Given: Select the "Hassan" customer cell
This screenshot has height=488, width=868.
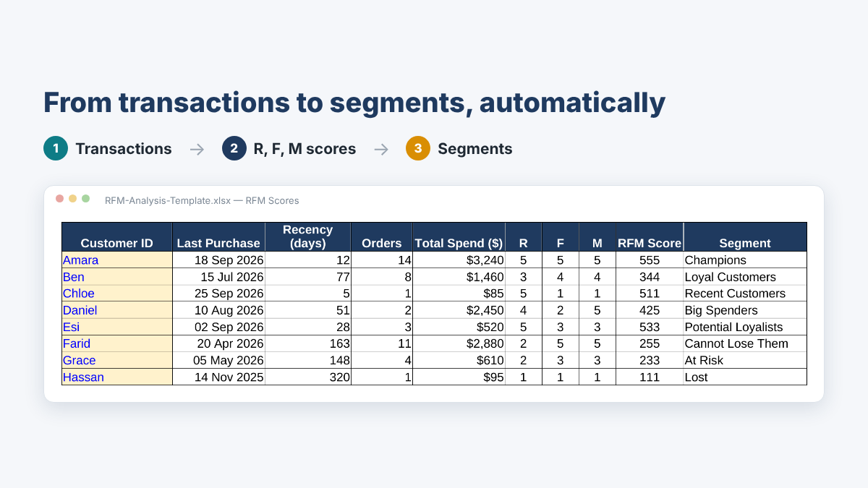Looking at the screenshot, I should click(x=117, y=377).
